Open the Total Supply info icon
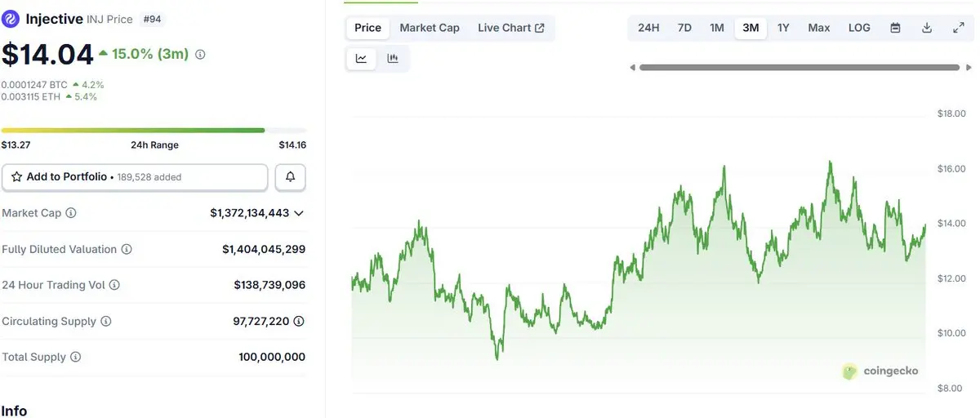Image resolution: width=980 pixels, height=418 pixels. click(75, 358)
